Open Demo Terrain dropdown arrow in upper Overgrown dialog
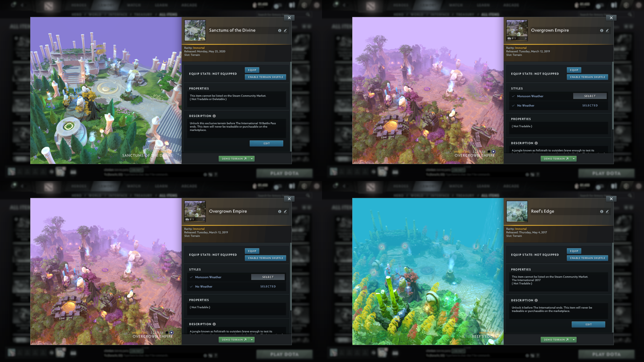This screenshot has height=362, width=644. [574, 159]
